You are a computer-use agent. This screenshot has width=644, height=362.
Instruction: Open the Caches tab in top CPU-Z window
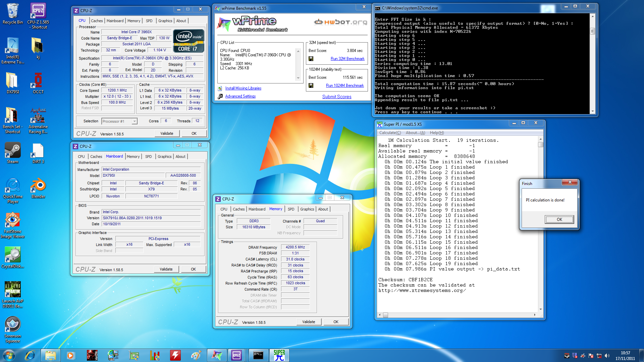click(x=97, y=21)
